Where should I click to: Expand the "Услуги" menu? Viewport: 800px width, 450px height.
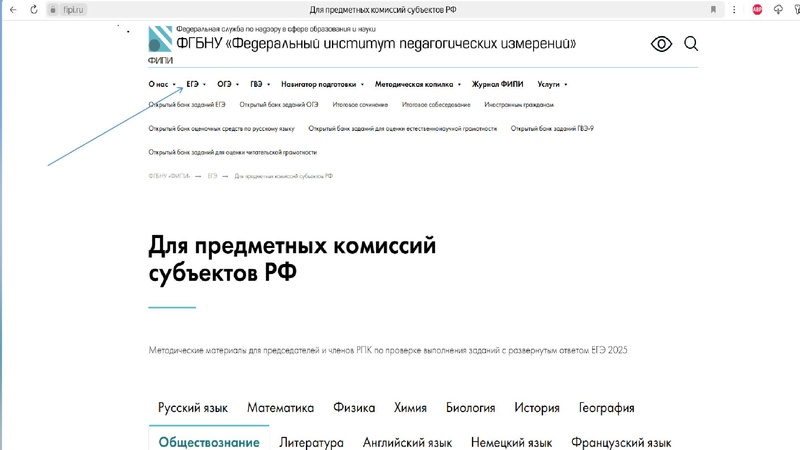click(552, 84)
